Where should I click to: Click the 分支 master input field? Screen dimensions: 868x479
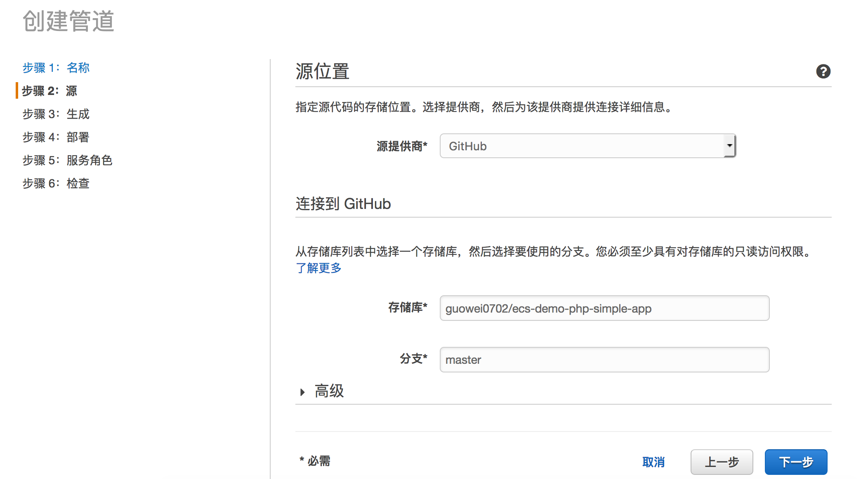[x=604, y=360]
